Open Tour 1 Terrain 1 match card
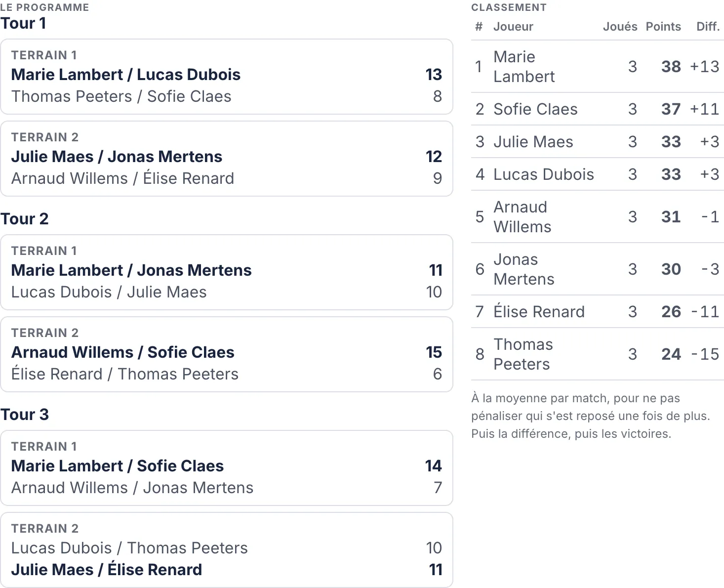This screenshot has width=724, height=588. click(227, 77)
